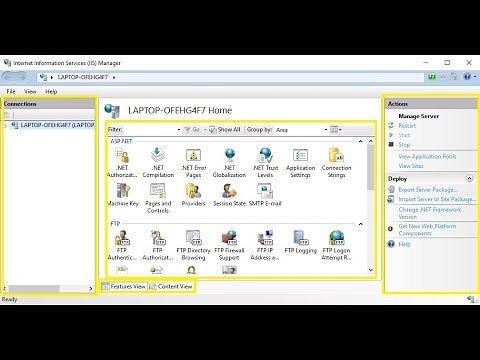Open the Filter dropdown arrow
The image size is (480, 360).
click(179, 130)
